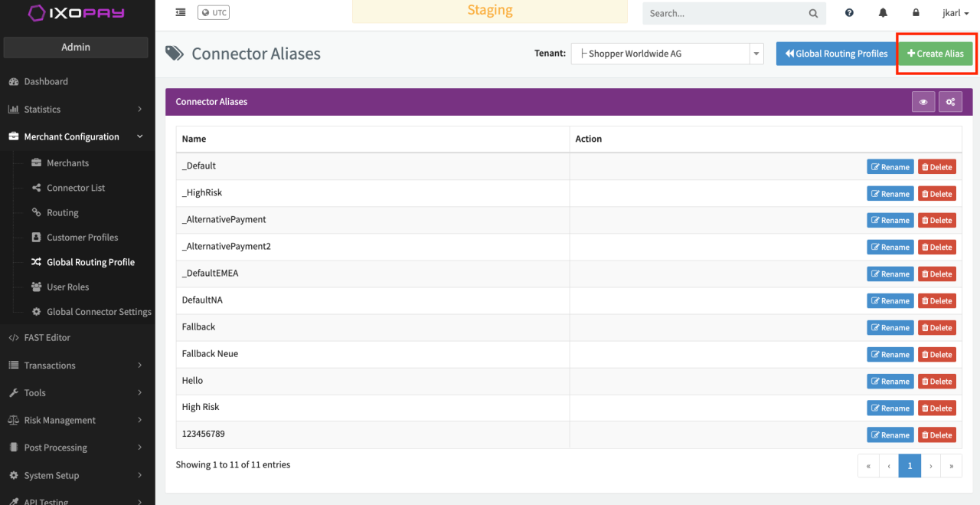The image size is (980, 505).
Task: Click the Create Alias button
Action: (x=935, y=54)
